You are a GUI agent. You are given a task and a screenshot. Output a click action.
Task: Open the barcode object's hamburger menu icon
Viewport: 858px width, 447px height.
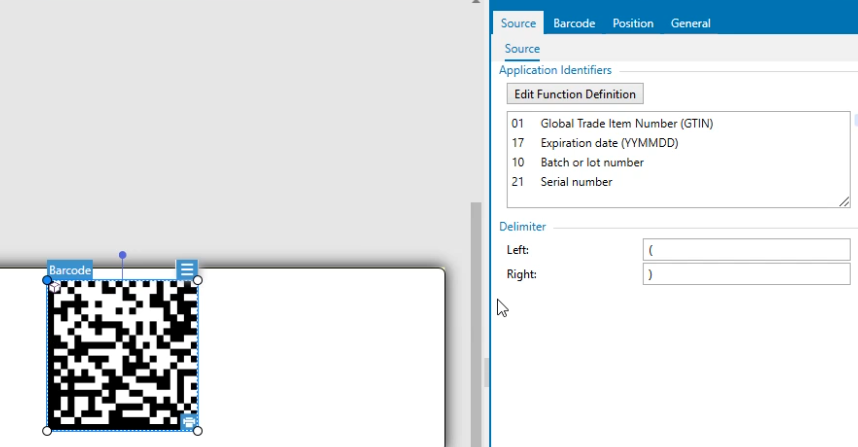point(187,270)
